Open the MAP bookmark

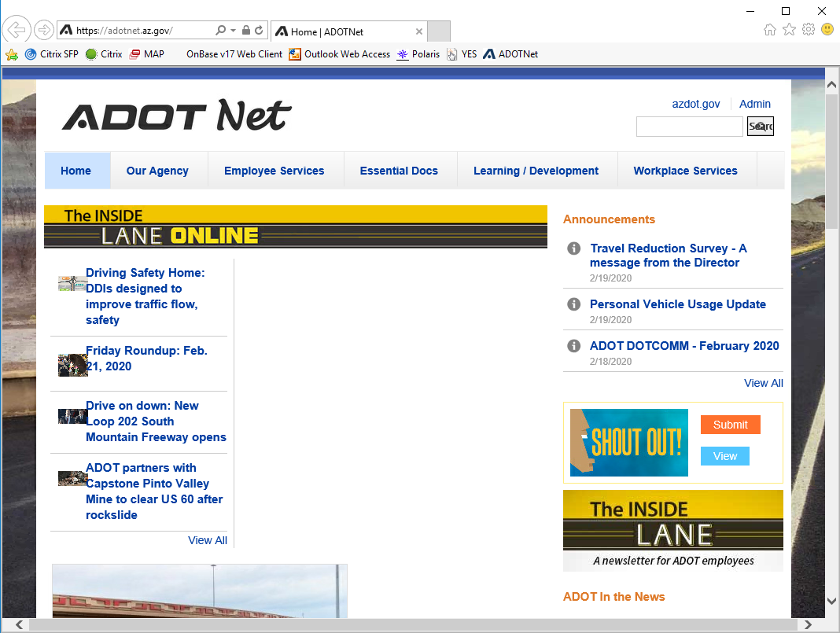[147, 54]
